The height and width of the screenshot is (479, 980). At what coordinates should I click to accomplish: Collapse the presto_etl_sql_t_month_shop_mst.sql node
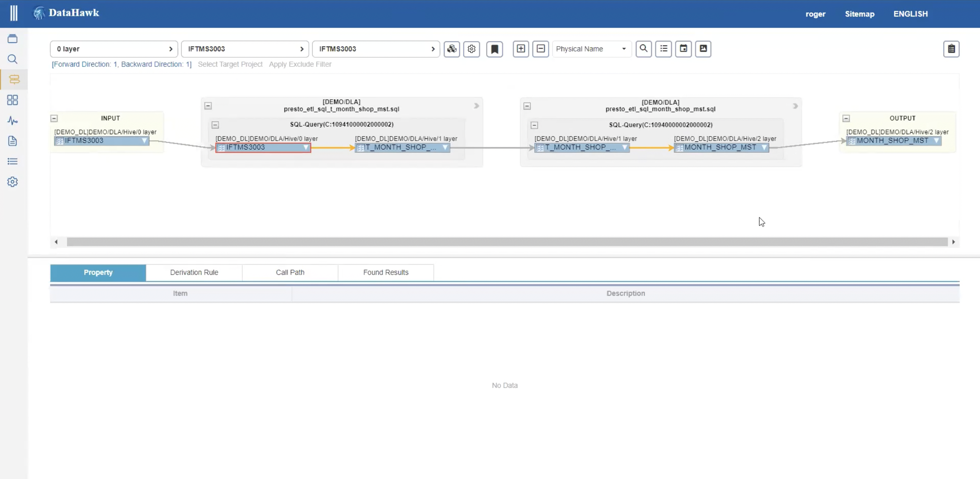[208, 105]
